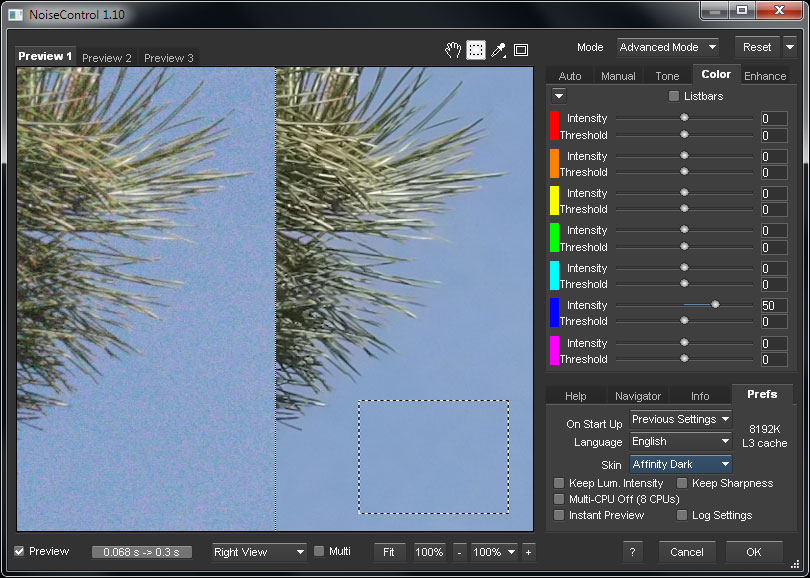Click the blue Intensity slider handle
The height and width of the screenshot is (578, 810).
tap(715, 304)
